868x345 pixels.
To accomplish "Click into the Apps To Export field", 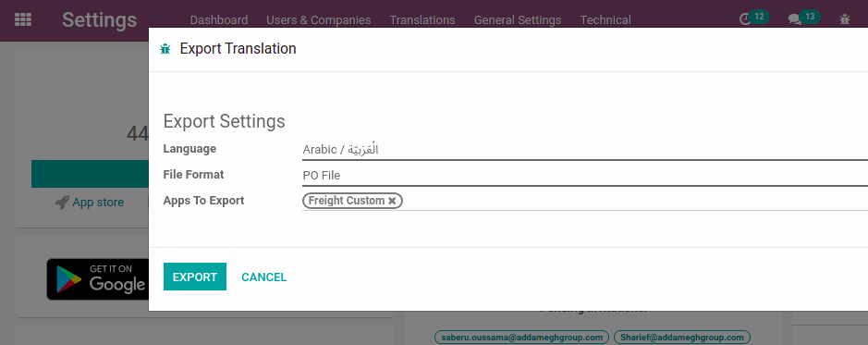I will 635,201.
